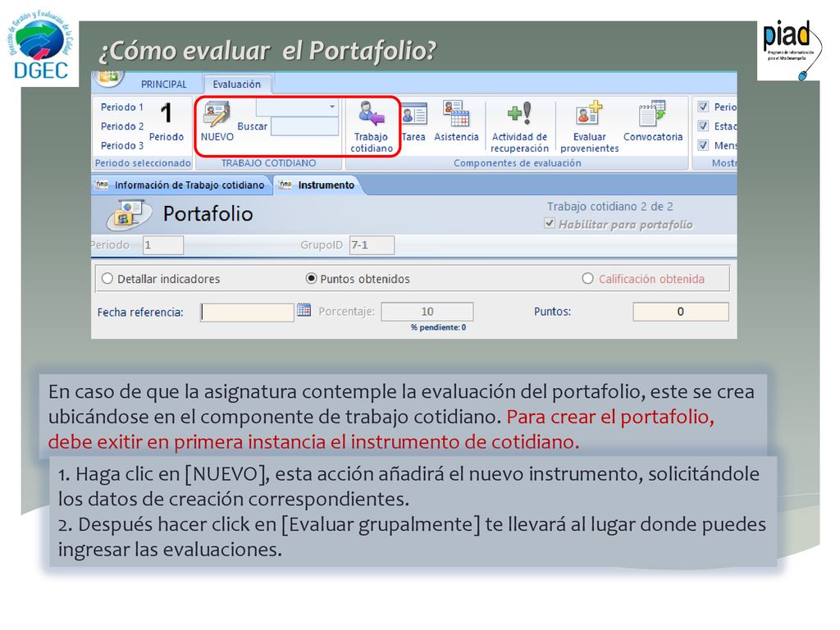Image resolution: width=840 pixels, height=630 pixels.
Task: Click the large Periodo number 1 icon
Action: [166, 113]
